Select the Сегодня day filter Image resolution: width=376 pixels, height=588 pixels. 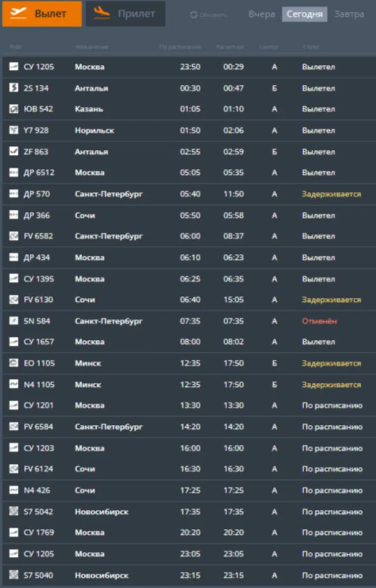point(305,14)
